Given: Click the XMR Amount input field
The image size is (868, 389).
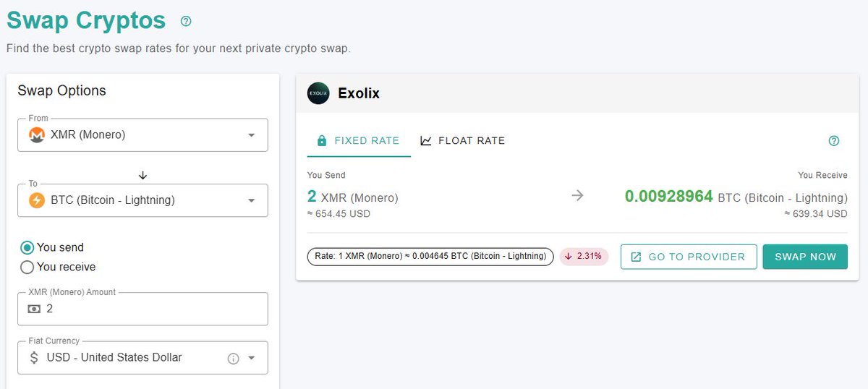Looking at the screenshot, I should [152, 309].
